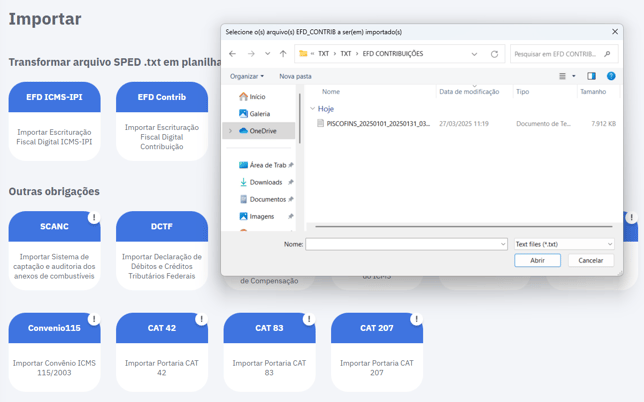Image resolution: width=644 pixels, height=402 pixels.
Task: Open the Organizar menu
Action: tap(247, 76)
